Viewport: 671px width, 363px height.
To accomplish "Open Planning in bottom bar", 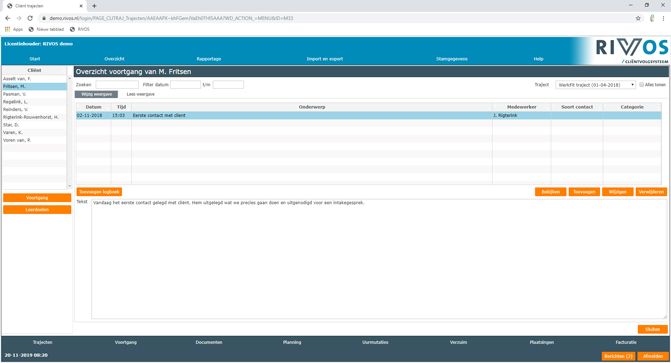I will [x=292, y=342].
